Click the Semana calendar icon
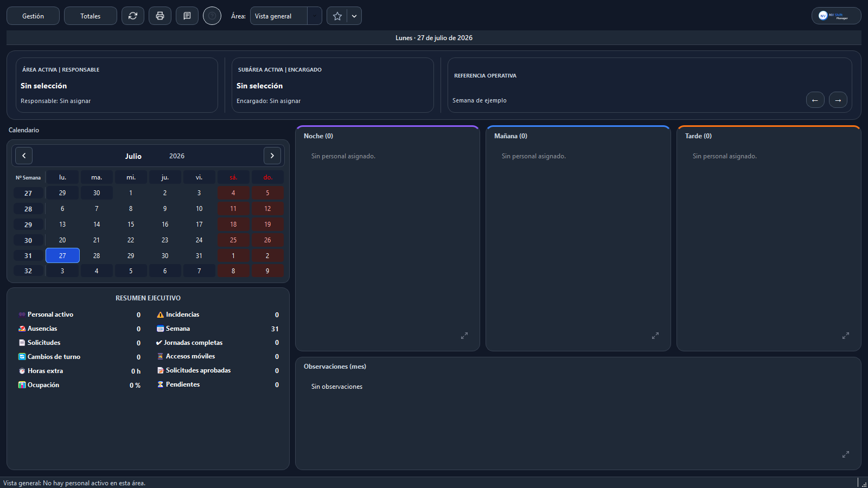This screenshot has height=488, width=868. pyautogui.click(x=161, y=329)
